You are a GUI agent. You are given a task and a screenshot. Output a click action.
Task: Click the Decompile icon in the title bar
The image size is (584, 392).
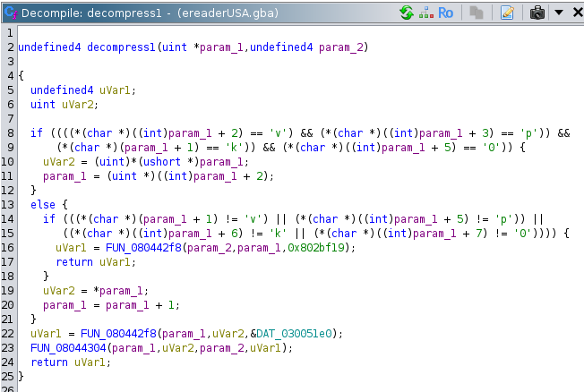11,13
